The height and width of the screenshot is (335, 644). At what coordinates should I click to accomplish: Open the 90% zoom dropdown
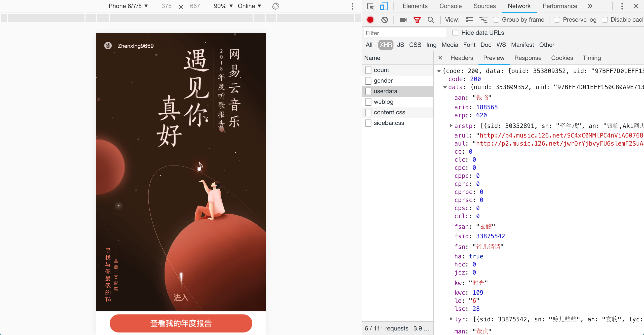pos(223,6)
